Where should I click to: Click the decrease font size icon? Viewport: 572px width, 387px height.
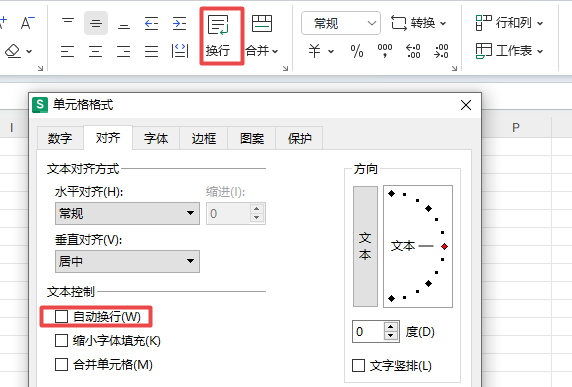click(27, 23)
